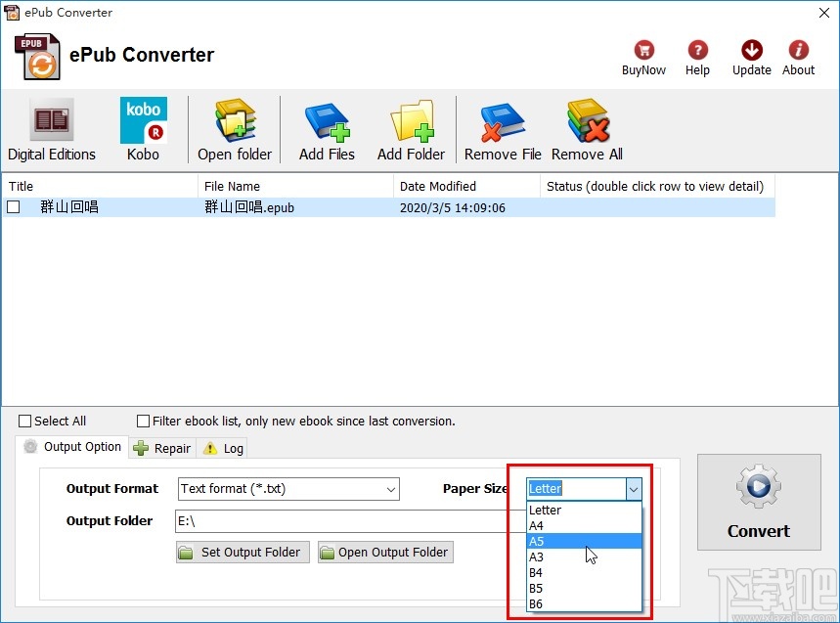The image size is (840, 623).
Task: Add Files to the list
Action: (327, 129)
